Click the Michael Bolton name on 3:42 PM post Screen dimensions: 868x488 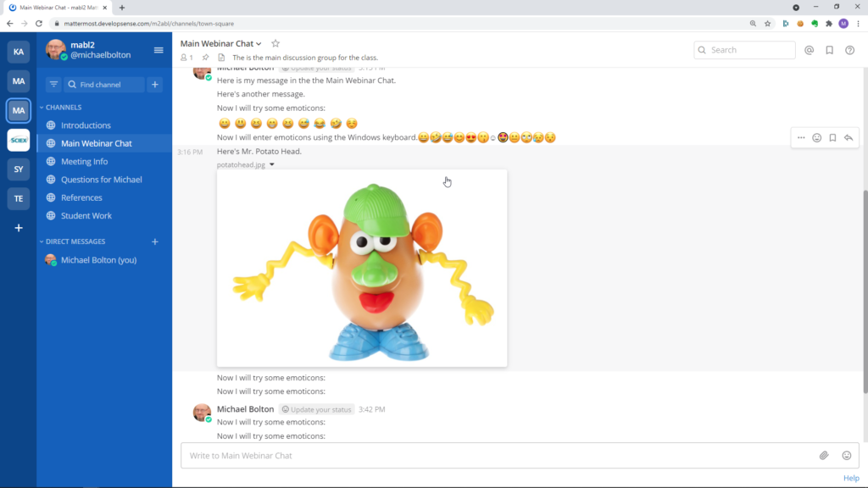(245, 409)
